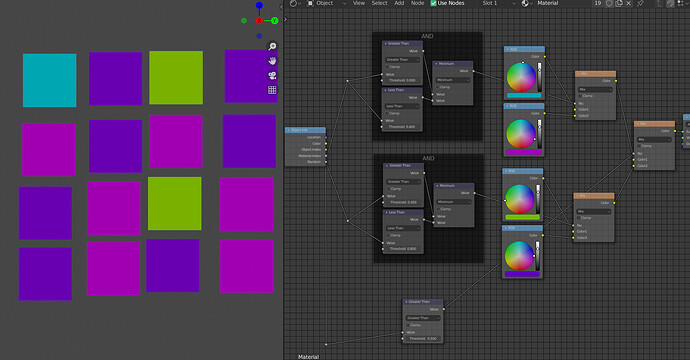Open blend type dropdown on lower Mix node

point(594,211)
